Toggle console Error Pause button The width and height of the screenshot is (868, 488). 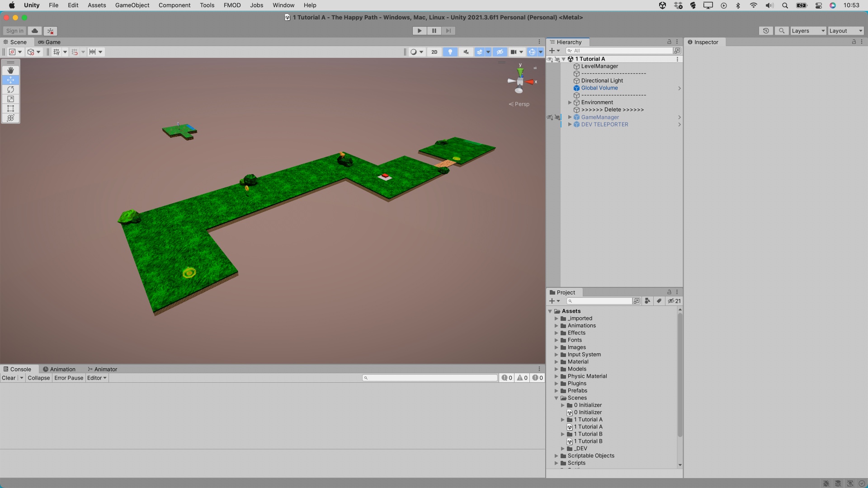click(69, 378)
